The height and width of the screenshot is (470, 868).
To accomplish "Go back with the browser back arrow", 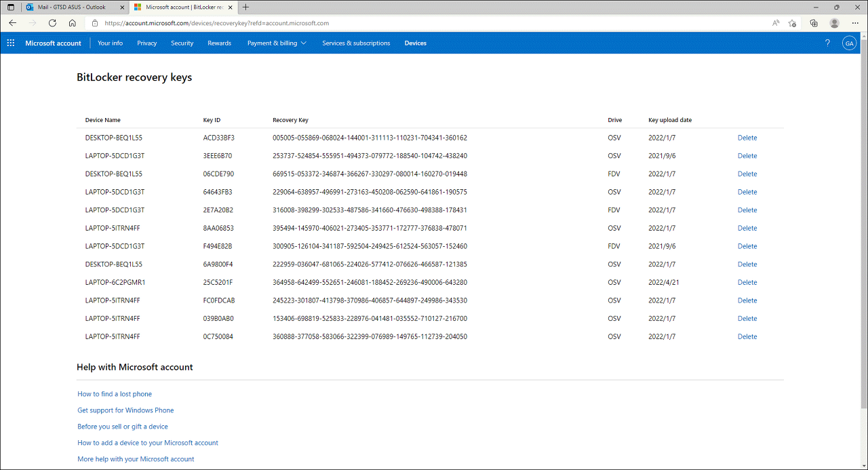I will [x=12, y=23].
